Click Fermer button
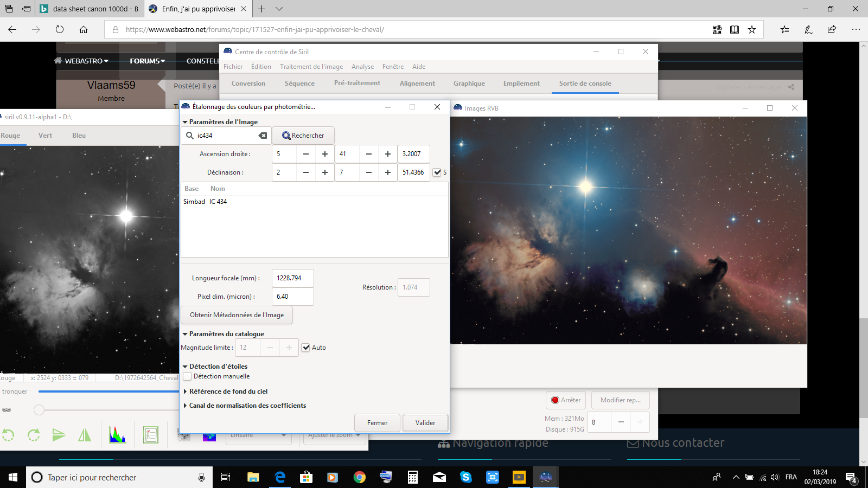Viewport: 868px width, 488px height. tap(377, 423)
